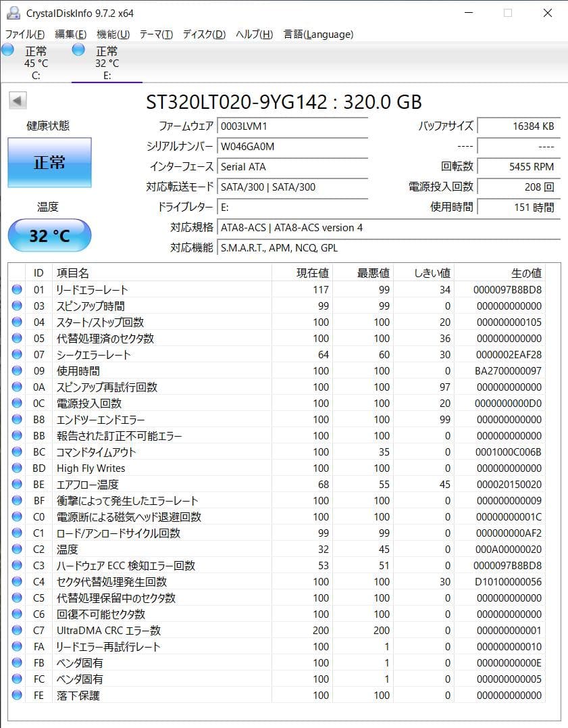Click the status dot beside シークエラーレート

click(x=17, y=355)
